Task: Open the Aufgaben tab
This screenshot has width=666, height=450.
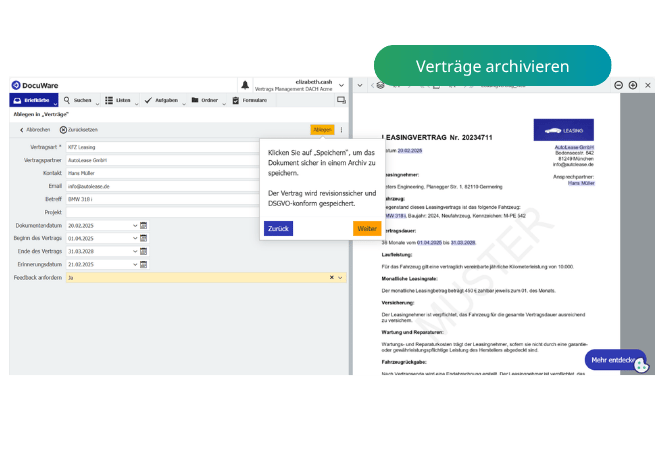Action: 161,100
